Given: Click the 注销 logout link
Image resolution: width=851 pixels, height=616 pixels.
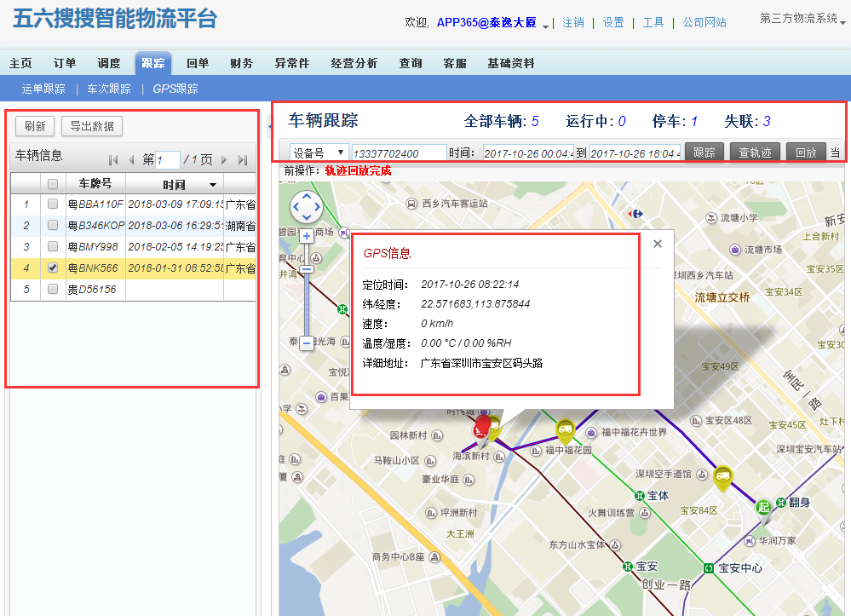Looking at the screenshot, I should pyautogui.click(x=573, y=22).
